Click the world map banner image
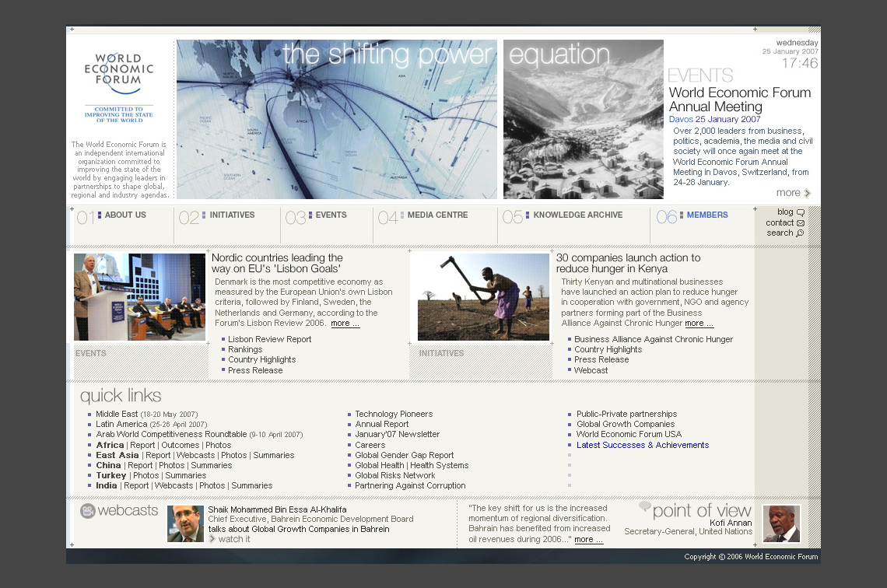887x588 pixels. coord(337,119)
